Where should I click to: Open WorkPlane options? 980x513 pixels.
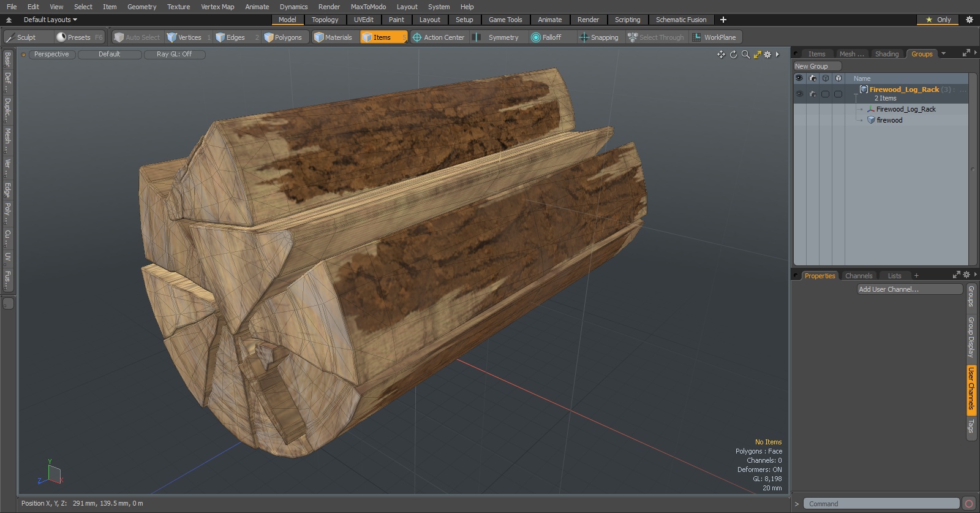[715, 37]
